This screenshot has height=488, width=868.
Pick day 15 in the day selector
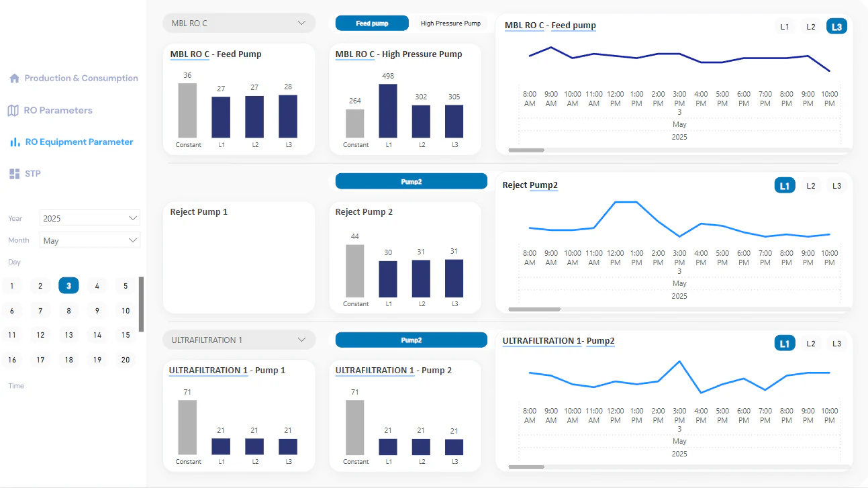coord(126,335)
